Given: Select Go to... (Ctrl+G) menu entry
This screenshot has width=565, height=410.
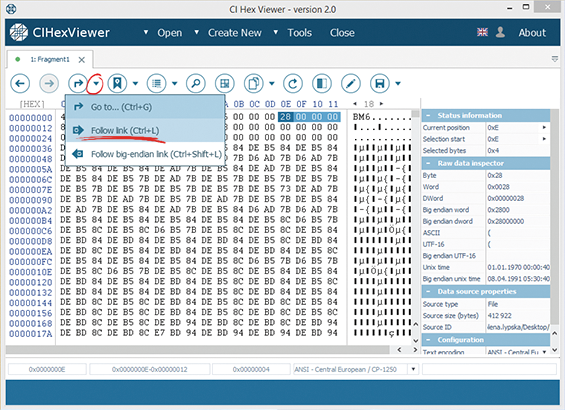Looking at the screenshot, I should [x=145, y=107].
